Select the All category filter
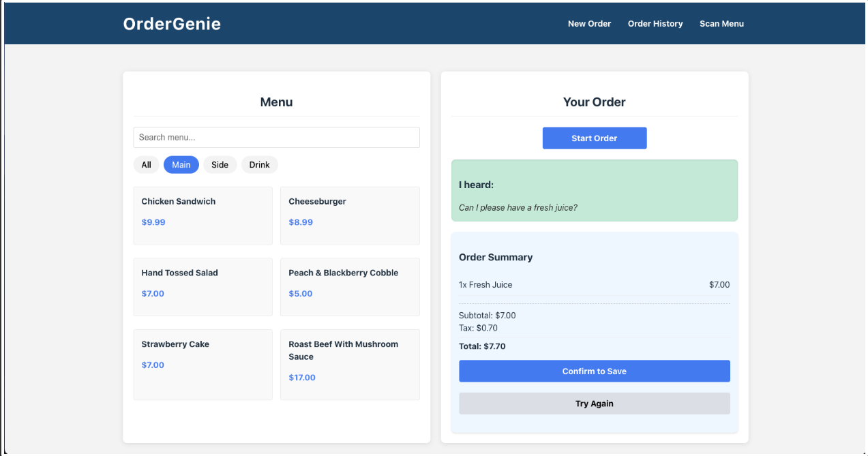The width and height of the screenshot is (868, 456). coord(146,164)
